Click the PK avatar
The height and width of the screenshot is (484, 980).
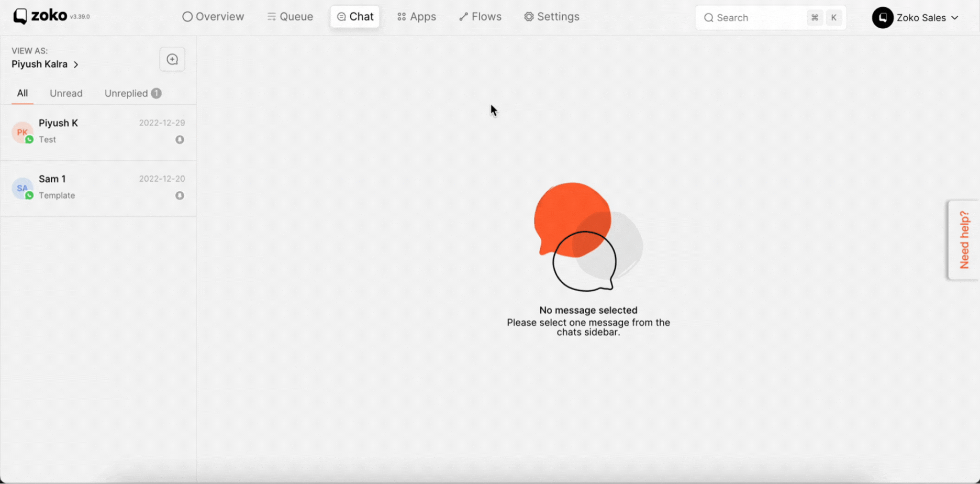pos(22,132)
